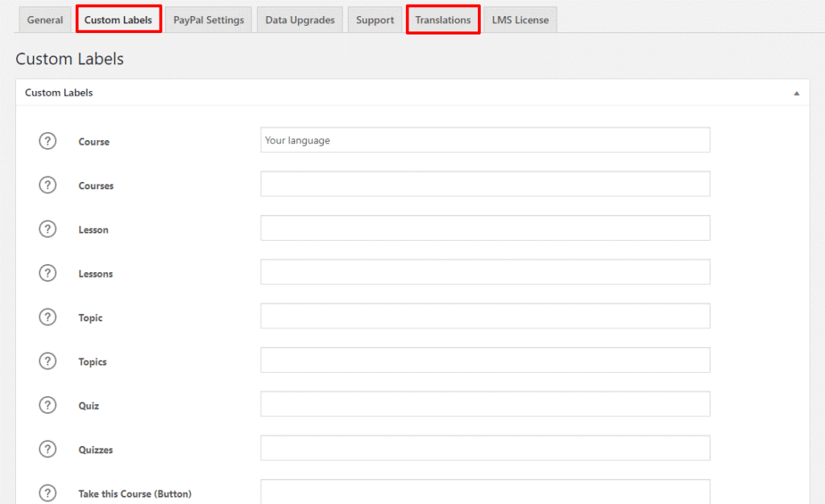View help icon beside Quizzes
This screenshot has height=504, width=825.
(48, 449)
